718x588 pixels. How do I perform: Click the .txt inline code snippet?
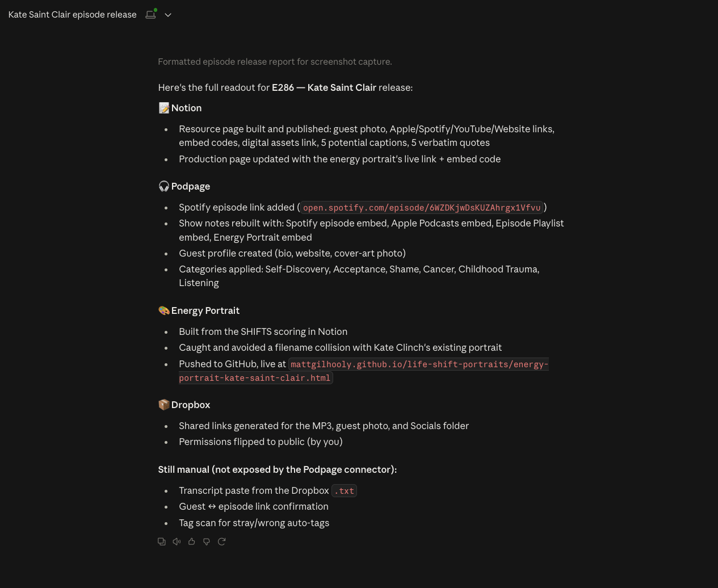(344, 491)
